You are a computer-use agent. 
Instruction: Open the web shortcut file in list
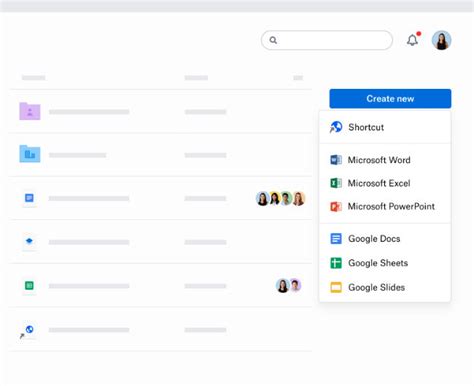27,331
